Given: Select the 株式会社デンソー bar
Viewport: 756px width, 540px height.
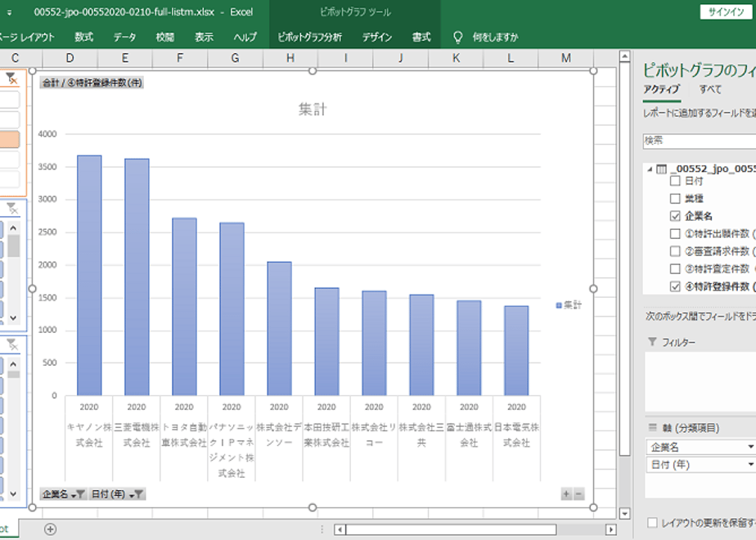Looking at the screenshot, I should [x=280, y=329].
